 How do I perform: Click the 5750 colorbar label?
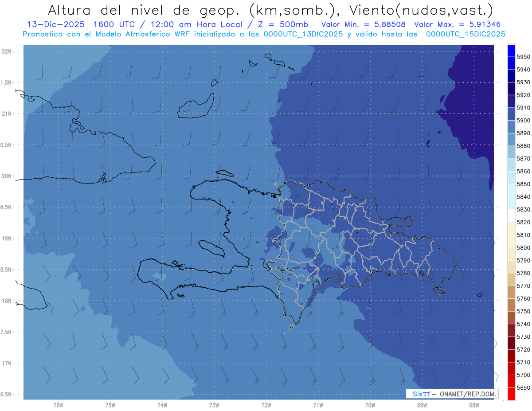pos(523,311)
